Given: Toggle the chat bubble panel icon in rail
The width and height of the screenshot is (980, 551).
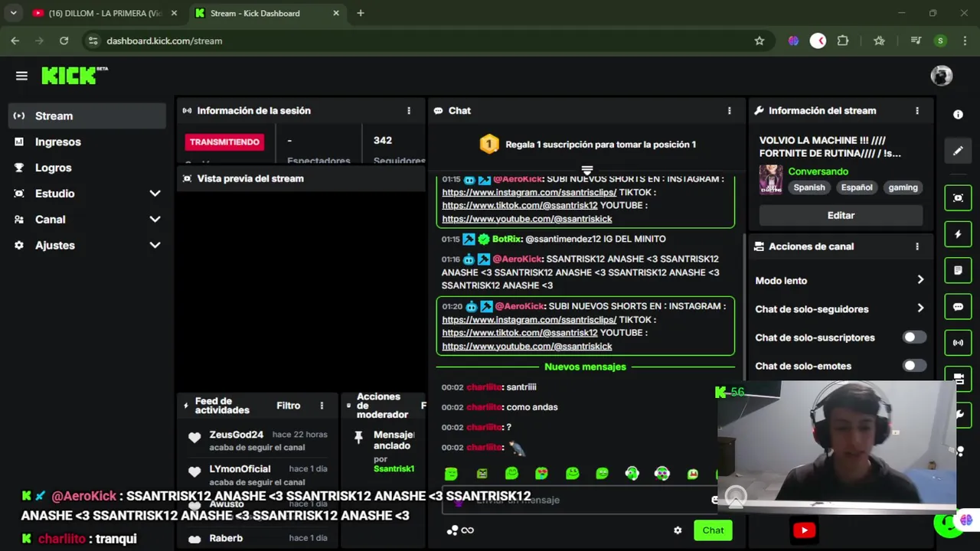Looking at the screenshot, I should 958,306.
